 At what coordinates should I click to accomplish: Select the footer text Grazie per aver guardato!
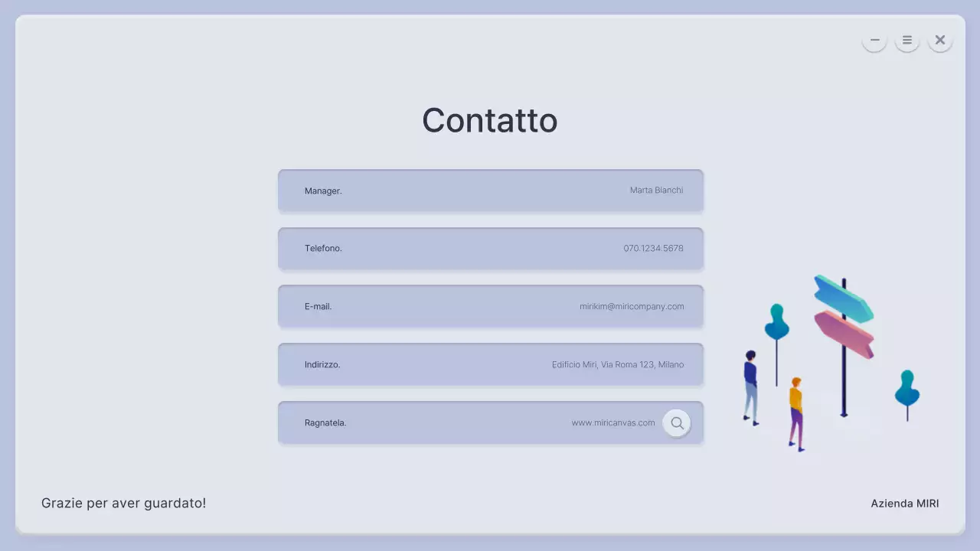point(123,503)
